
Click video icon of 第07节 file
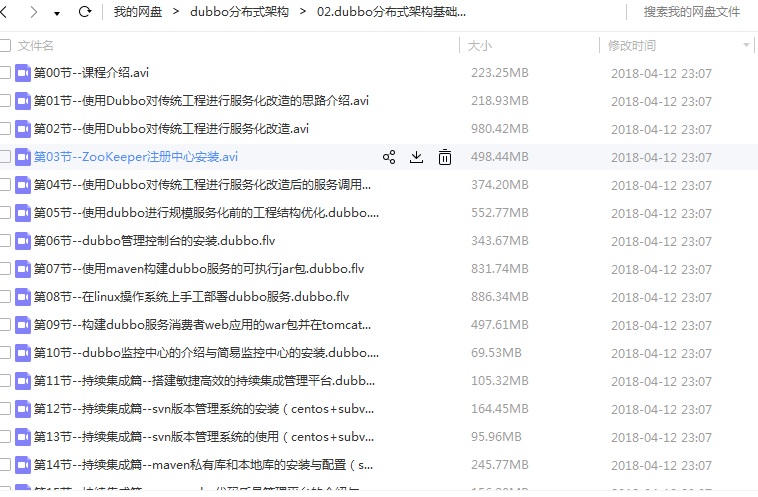point(23,269)
